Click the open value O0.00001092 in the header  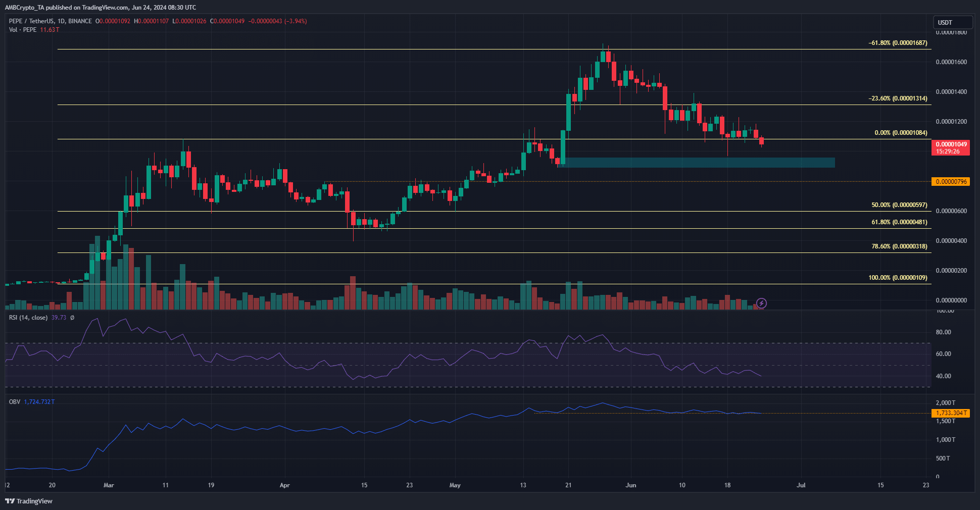[113, 21]
